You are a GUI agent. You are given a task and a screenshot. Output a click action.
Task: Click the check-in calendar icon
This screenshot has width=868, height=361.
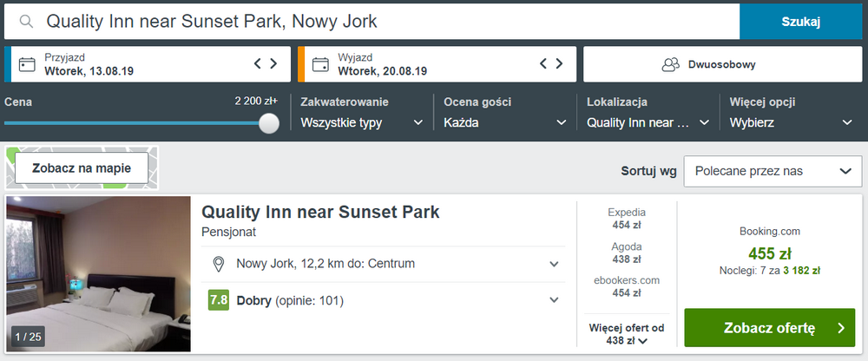27,64
